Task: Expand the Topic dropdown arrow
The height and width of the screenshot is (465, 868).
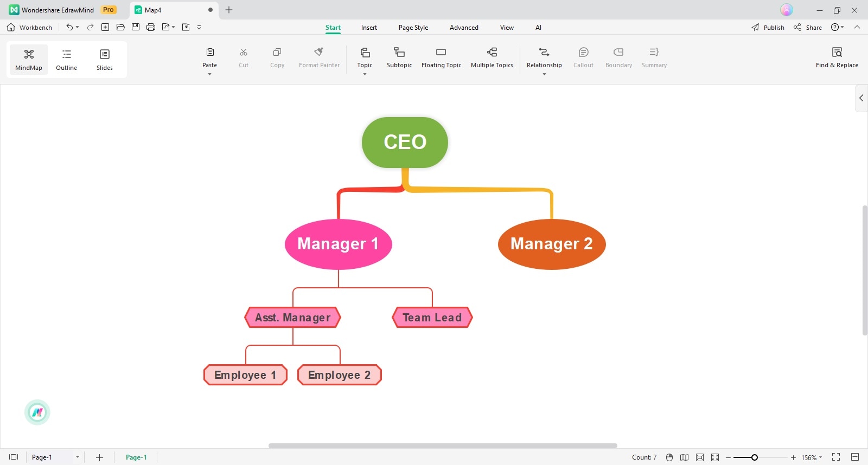Action: 365,74
